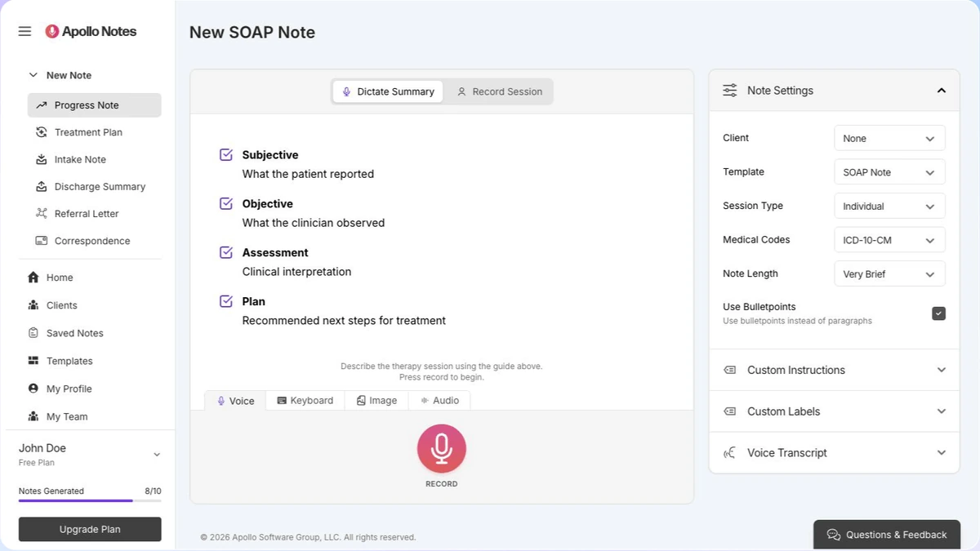Click the Progress Note trend icon
980x551 pixels.
pos(42,105)
